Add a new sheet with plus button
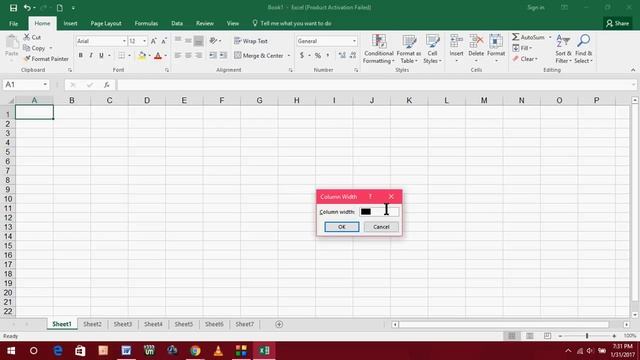 279,324
